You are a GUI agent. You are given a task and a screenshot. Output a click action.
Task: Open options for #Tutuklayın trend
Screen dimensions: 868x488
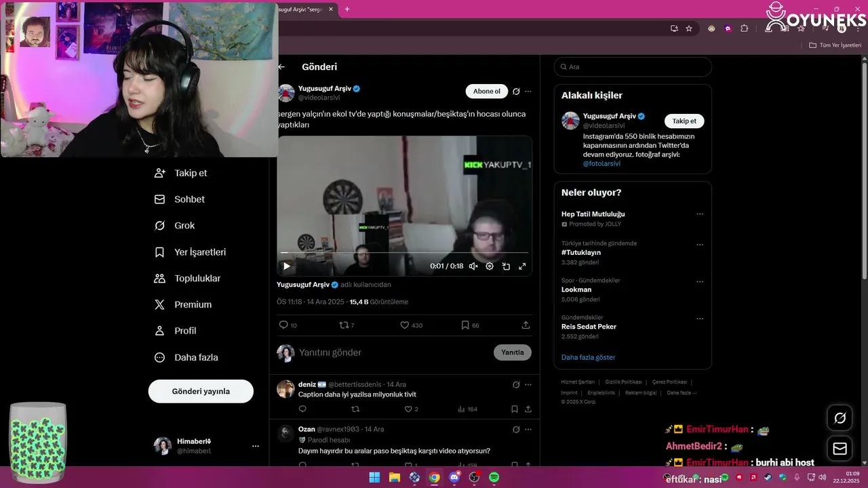pyautogui.click(x=700, y=245)
